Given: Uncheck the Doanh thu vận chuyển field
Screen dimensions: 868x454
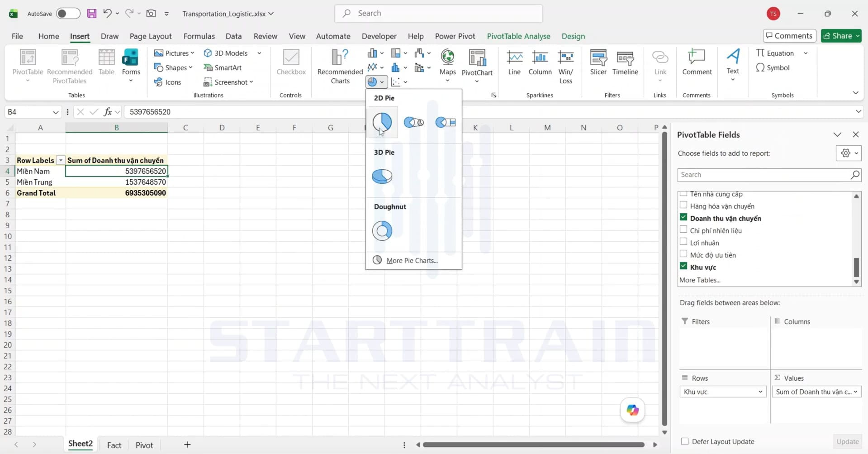Looking at the screenshot, I should 683,217.
